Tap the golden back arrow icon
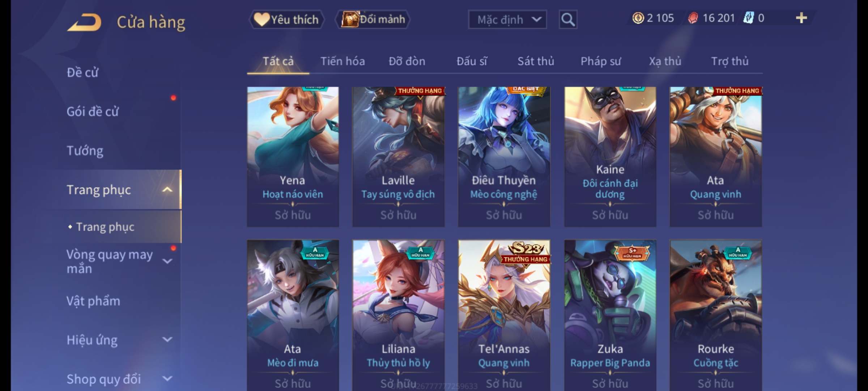 coord(84,22)
